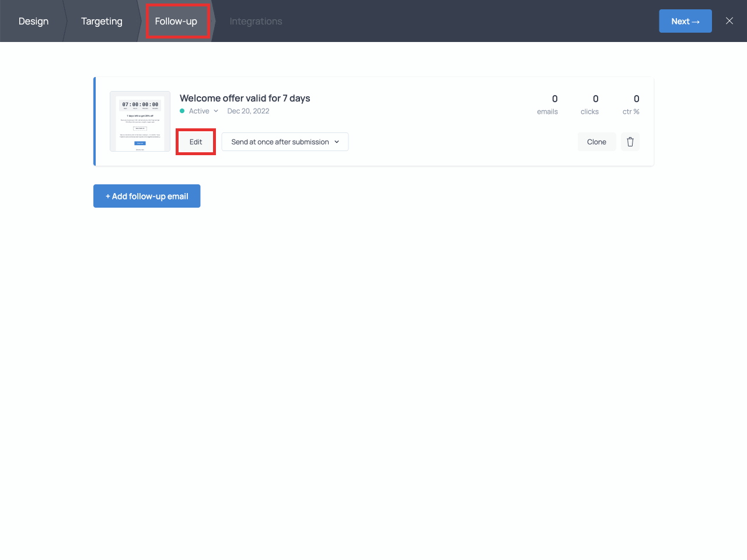
Task: Click the chevron arrow in send timing selector
Action: coord(337,142)
